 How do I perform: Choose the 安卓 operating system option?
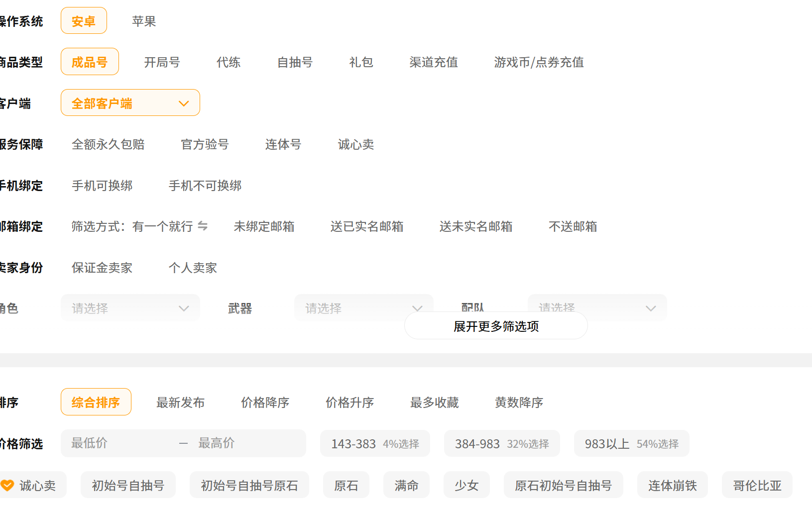click(84, 21)
